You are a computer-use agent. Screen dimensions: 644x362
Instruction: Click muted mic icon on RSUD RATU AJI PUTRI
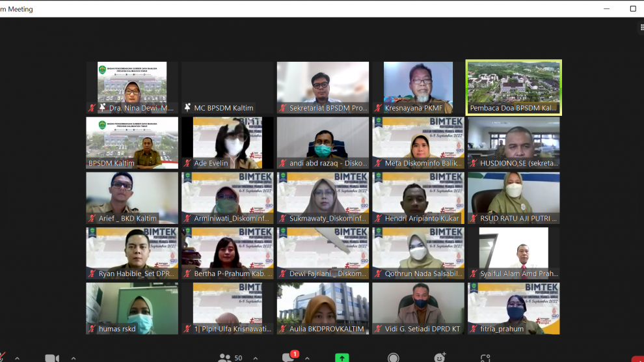(x=473, y=219)
